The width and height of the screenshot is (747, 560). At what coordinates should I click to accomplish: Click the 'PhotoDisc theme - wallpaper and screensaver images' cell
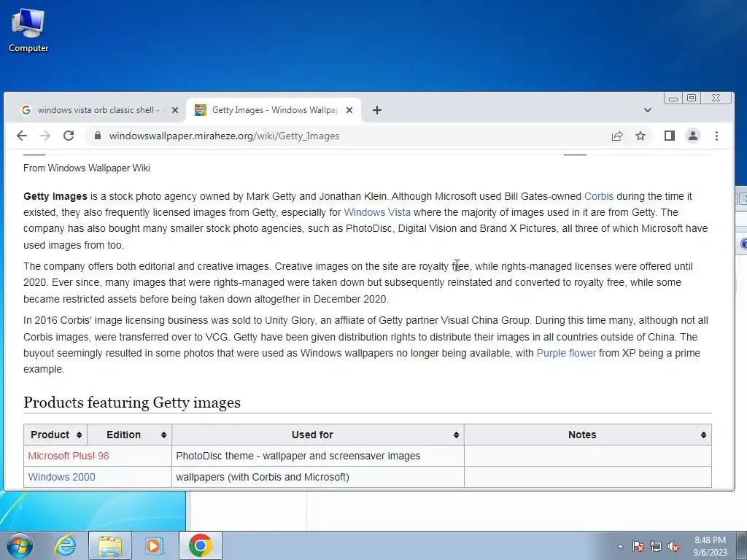point(318,456)
